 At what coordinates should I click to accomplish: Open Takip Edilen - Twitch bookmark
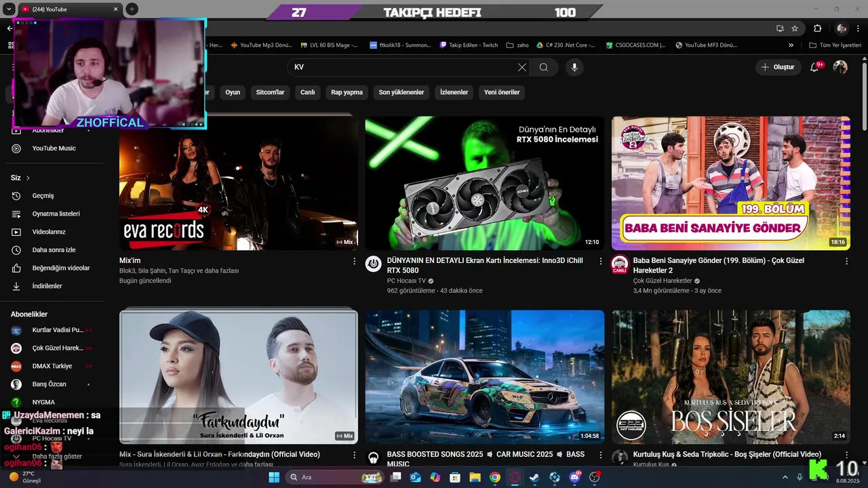pos(469,45)
